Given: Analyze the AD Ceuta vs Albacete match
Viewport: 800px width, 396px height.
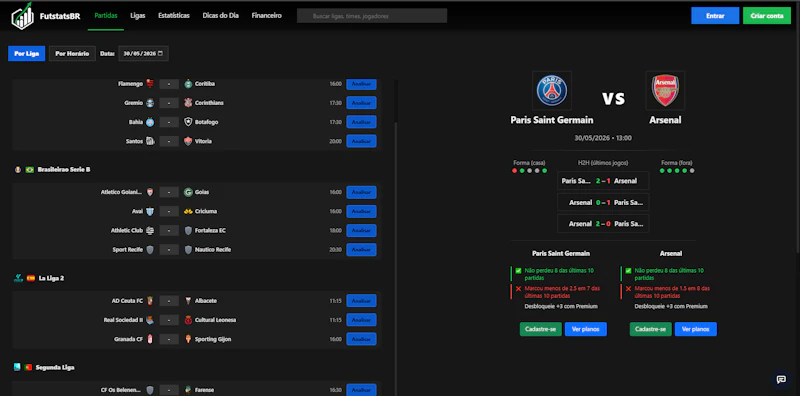Looking at the screenshot, I should click(361, 301).
